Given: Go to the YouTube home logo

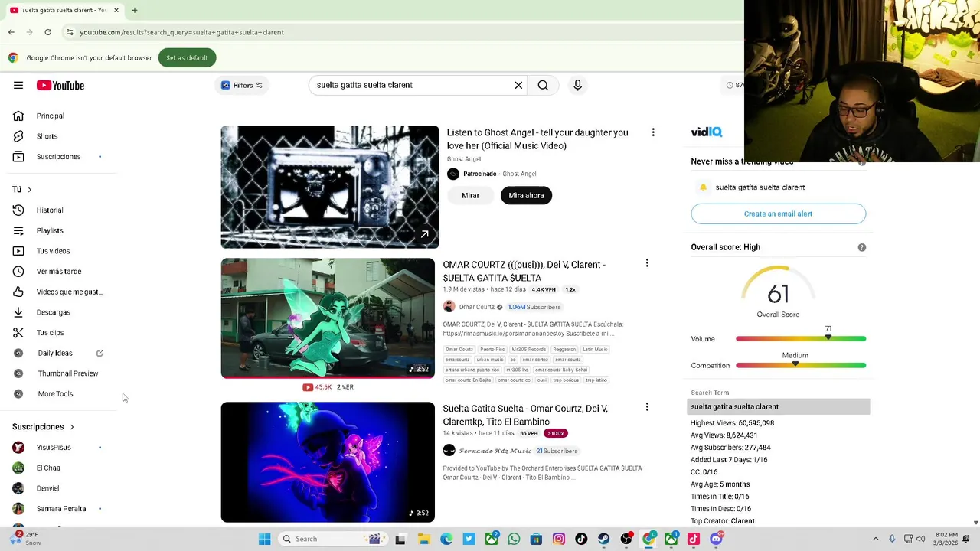Looking at the screenshot, I should (x=60, y=85).
